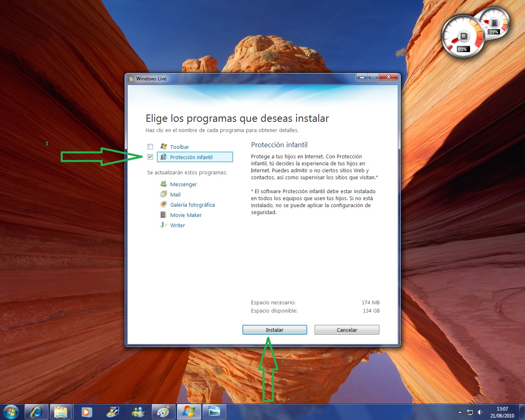Click the 'Haz clic en el nombre' instruction line
The width and height of the screenshot is (525, 420).
click(222, 130)
